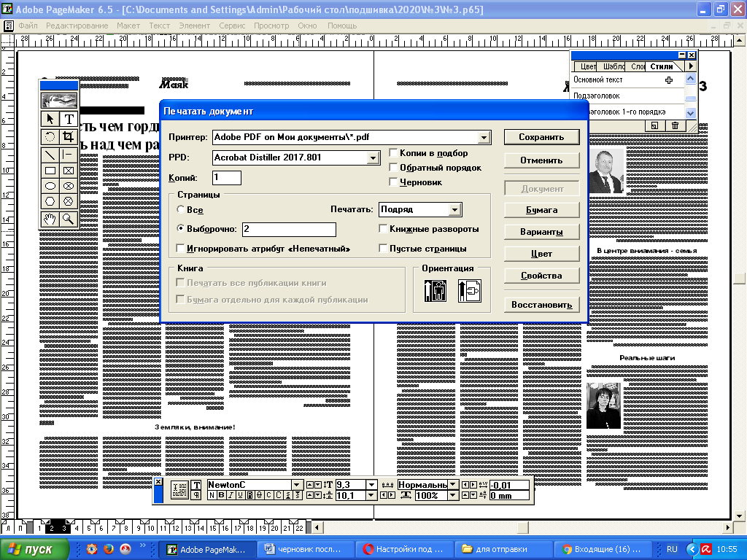Viewport: 747px width, 560px height.
Task: Select the Pointer tool in toolbox
Action: [x=50, y=119]
